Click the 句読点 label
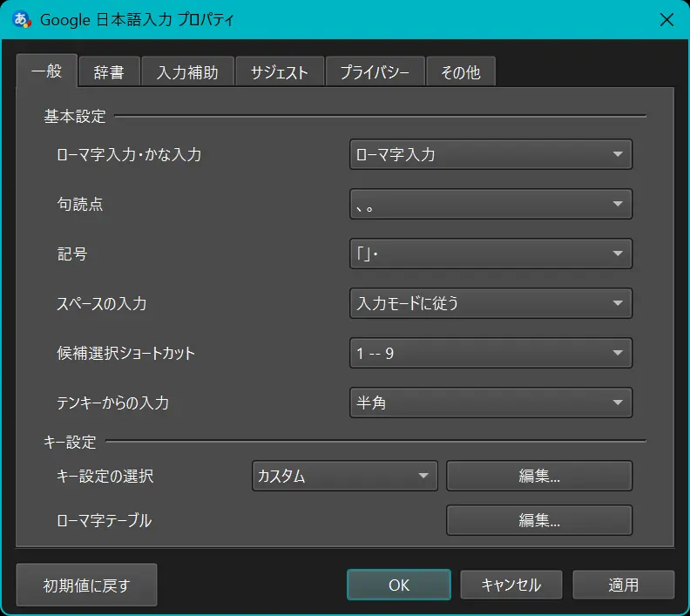 tap(80, 204)
